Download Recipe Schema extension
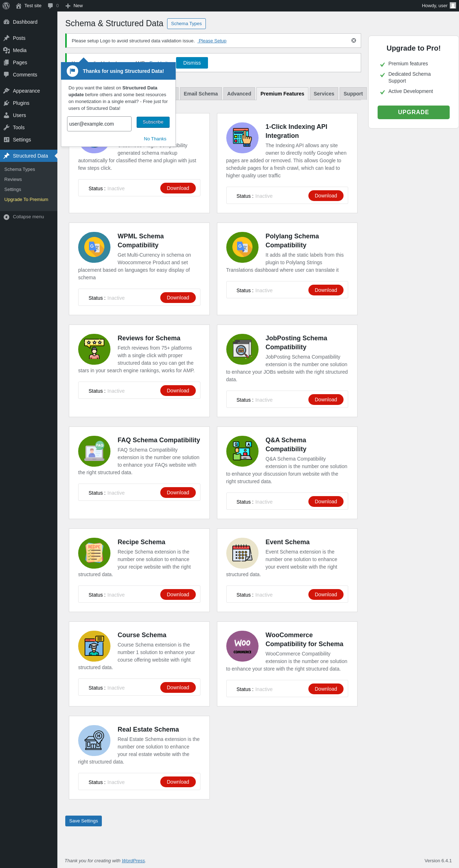The image size is (459, 868). (x=178, y=594)
